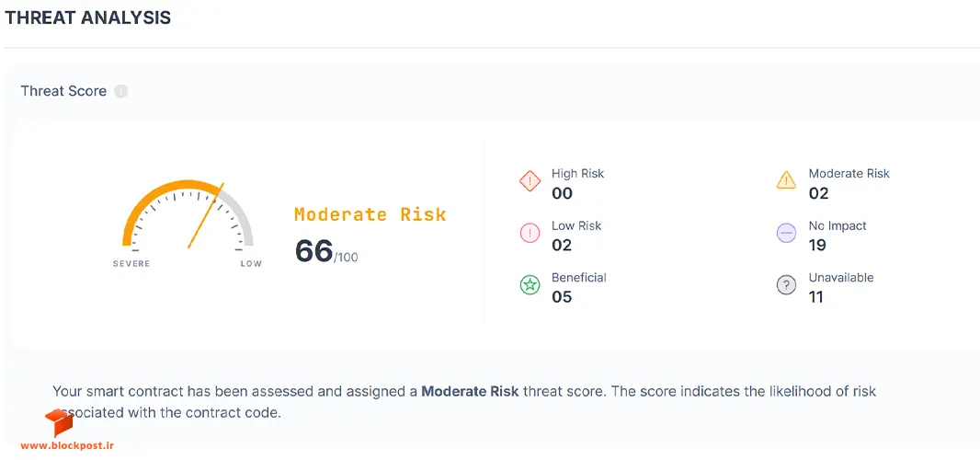Screen dimensions: 980x460
Task: Click the Moderate Risk 02 count
Action: (x=819, y=193)
